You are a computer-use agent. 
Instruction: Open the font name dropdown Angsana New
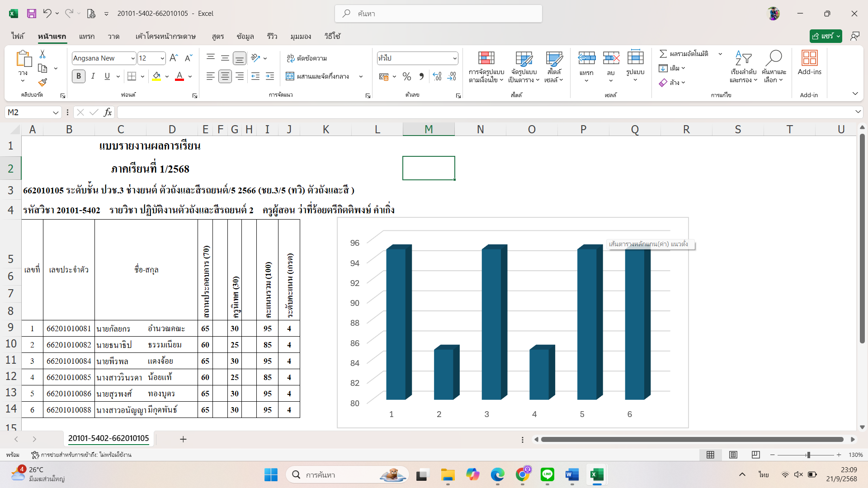(133, 58)
